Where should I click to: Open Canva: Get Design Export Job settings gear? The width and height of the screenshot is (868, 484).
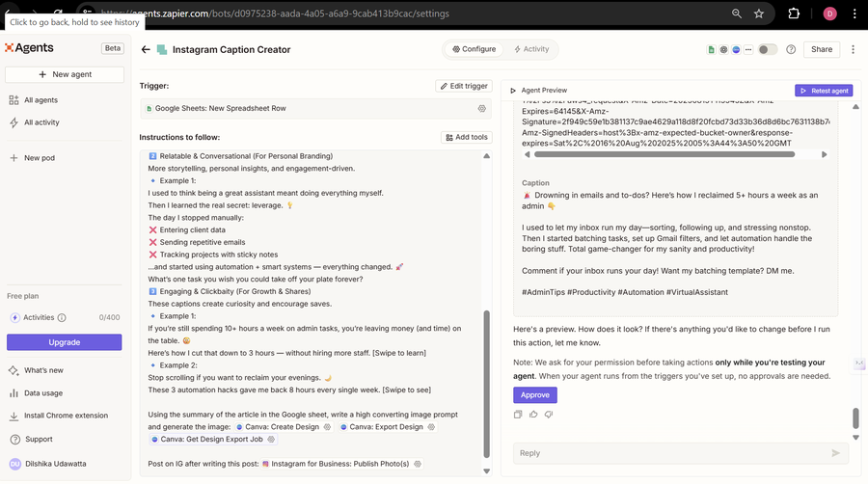click(x=271, y=440)
